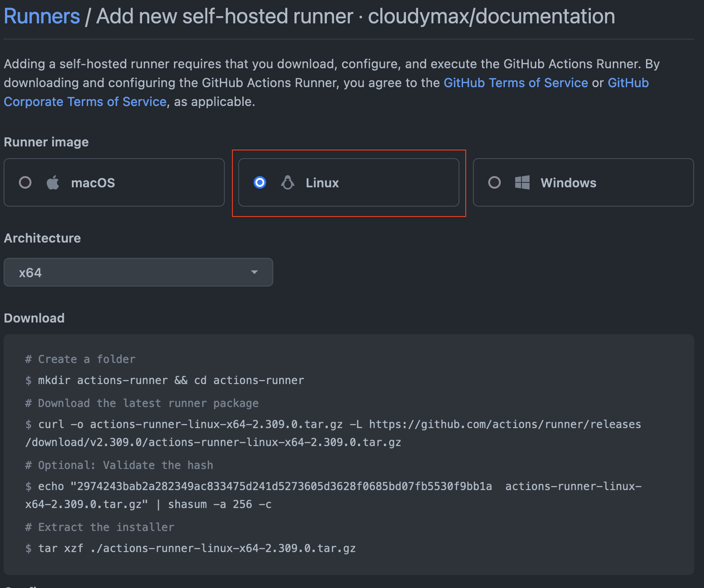This screenshot has height=588, width=704.
Task: Select the Windows radio button
Action: [495, 183]
